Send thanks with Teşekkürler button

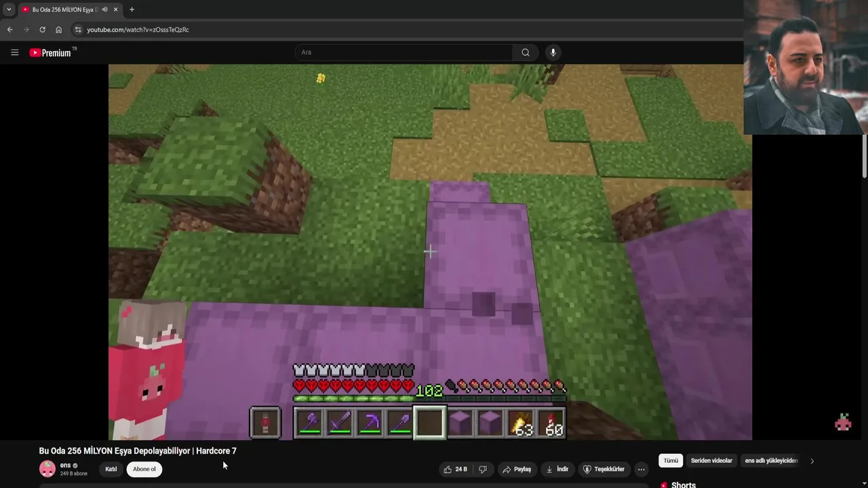pos(604,469)
